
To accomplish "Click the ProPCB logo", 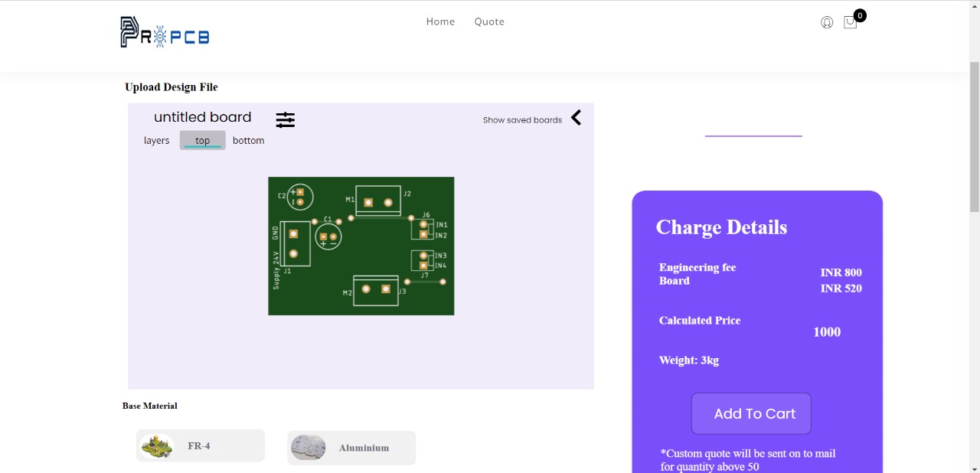I will point(165,32).
